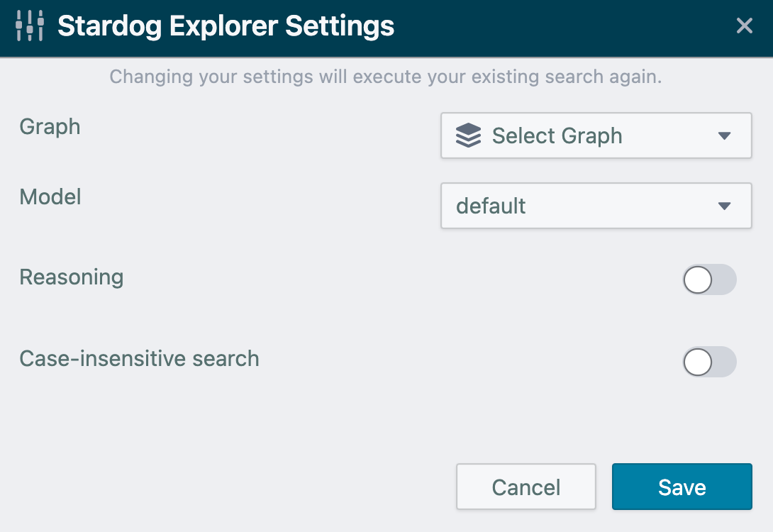Click the Graph field label
This screenshot has height=532, width=773.
pyautogui.click(x=50, y=127)
